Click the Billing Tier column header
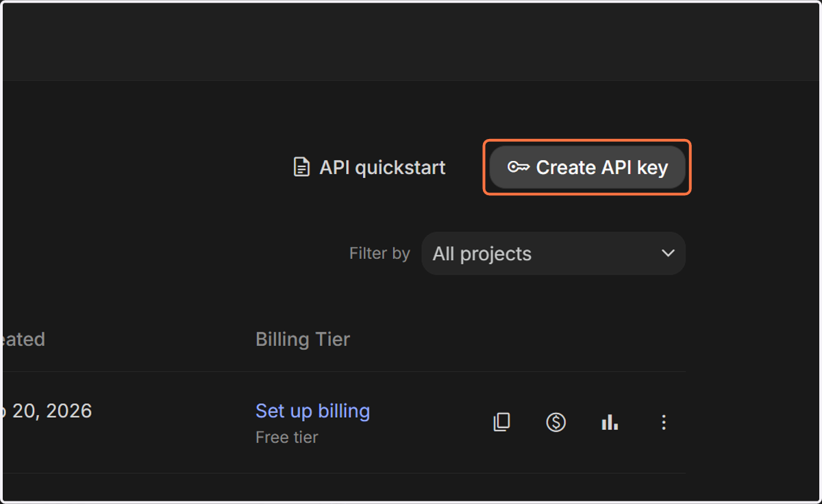The height and width of the screenshot is (504, 822). pos(303,339)
